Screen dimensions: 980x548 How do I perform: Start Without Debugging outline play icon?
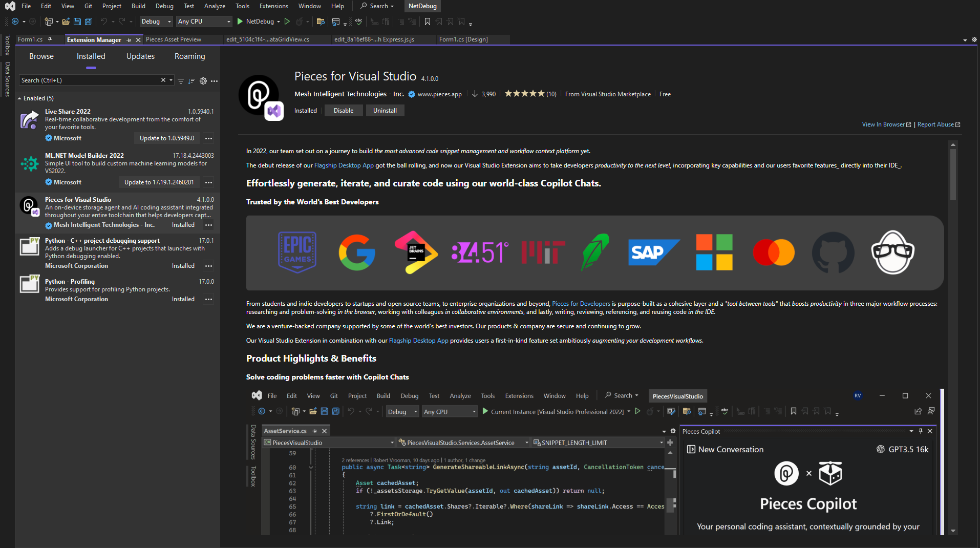287,22
